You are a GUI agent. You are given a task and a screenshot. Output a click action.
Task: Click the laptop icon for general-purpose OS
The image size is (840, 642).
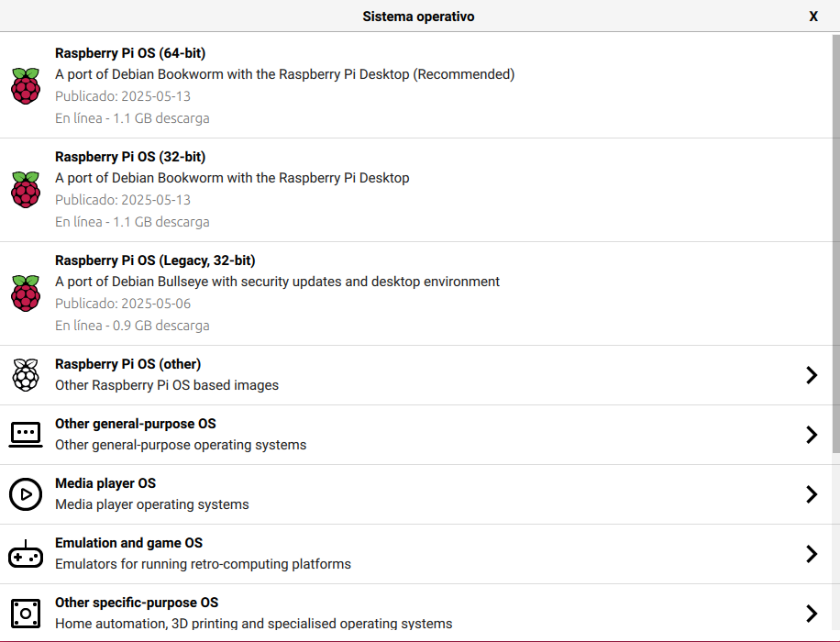pos(26,435)
